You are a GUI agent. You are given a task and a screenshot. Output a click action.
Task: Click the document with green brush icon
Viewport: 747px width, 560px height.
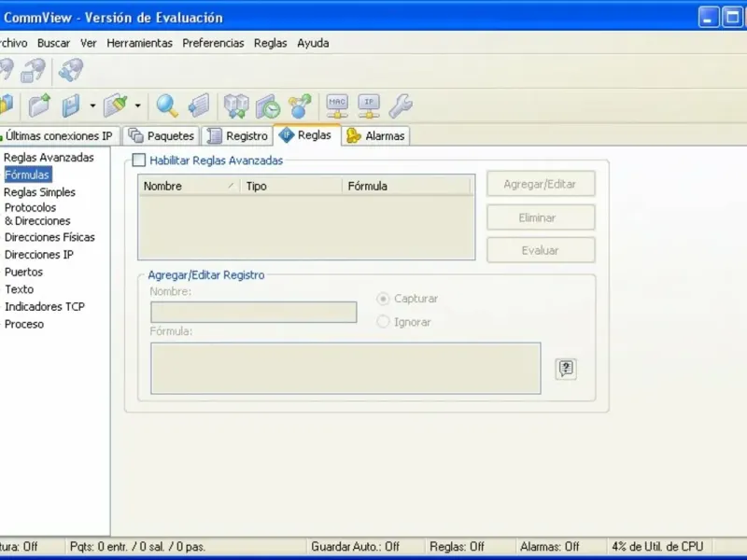[x=116, y=105]
